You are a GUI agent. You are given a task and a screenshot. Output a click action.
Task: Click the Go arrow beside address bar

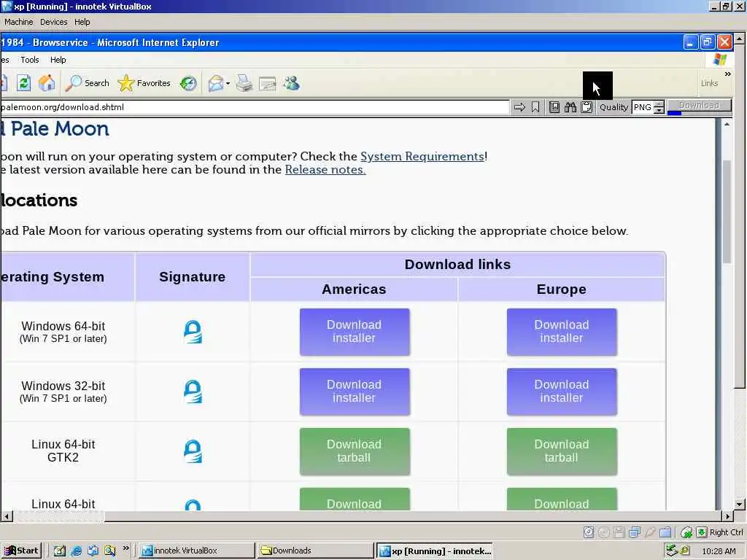(x=519, y=107)
